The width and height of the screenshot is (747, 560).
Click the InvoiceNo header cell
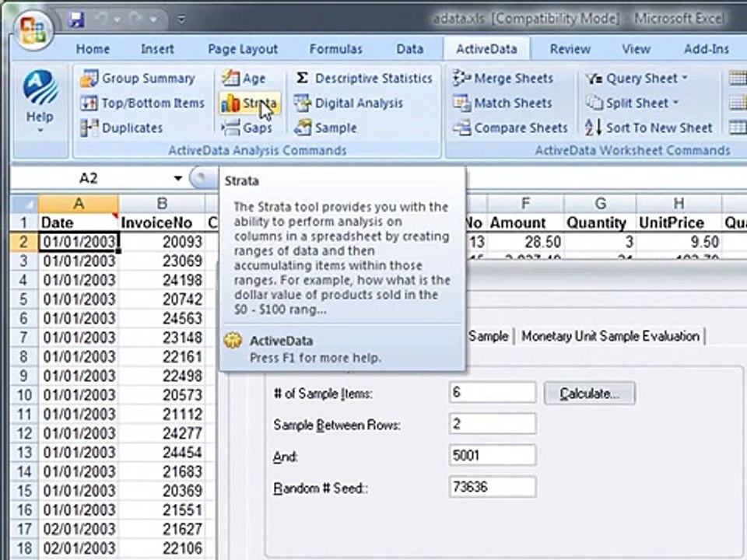[162, 222]
